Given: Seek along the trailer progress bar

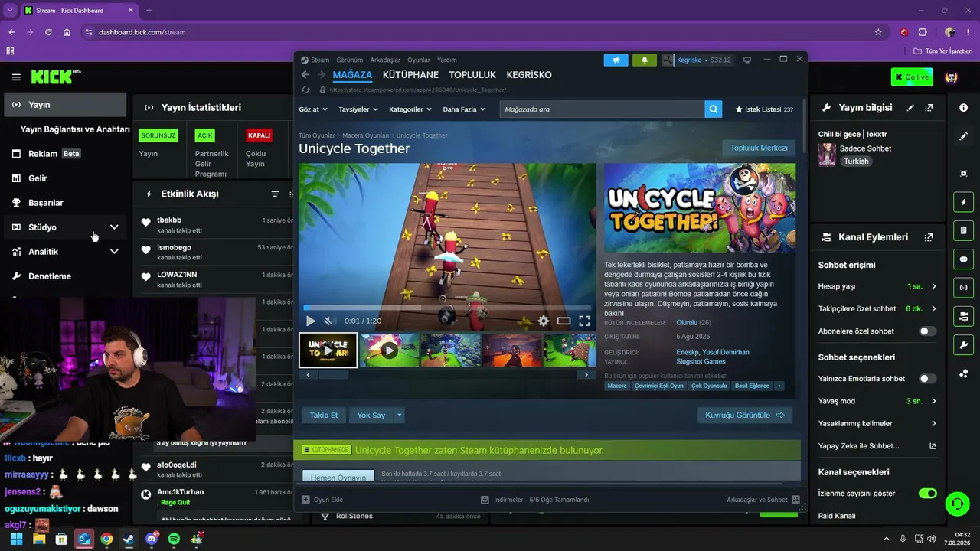Looking at the screenshot, I should [x=446, y=308].
